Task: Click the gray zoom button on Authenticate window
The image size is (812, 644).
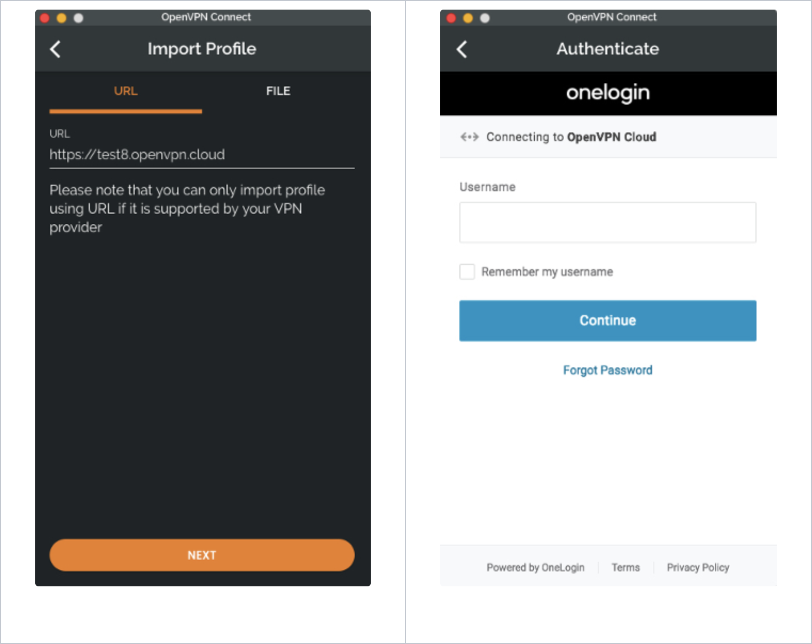Action: click(x=485, y=18)
